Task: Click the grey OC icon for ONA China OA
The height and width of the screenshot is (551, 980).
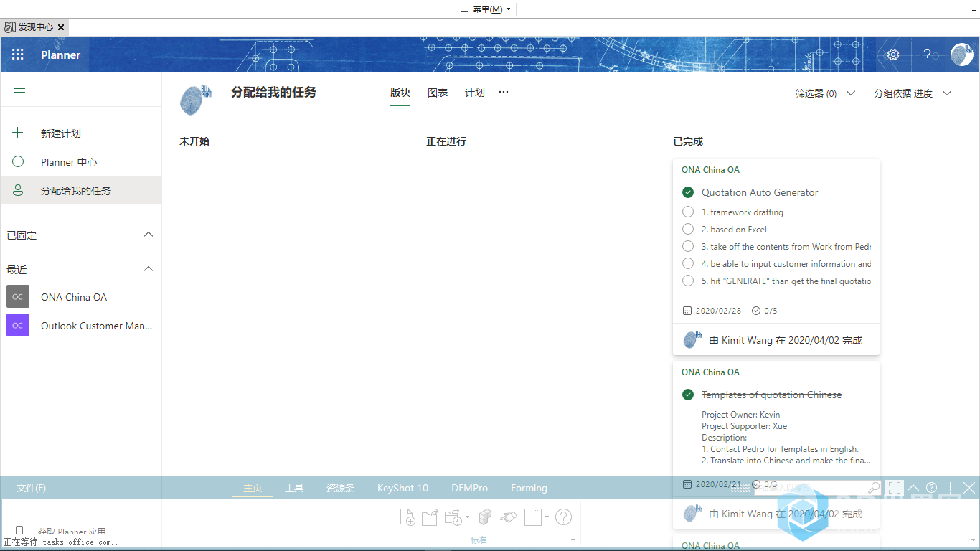Action: point(18,296)
